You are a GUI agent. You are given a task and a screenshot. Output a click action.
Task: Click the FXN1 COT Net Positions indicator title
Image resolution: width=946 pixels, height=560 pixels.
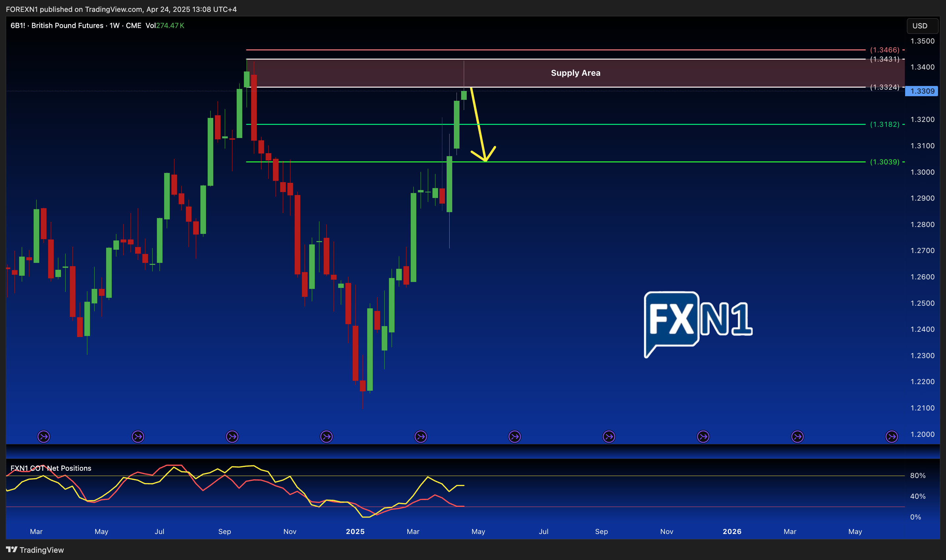(x=51, y=468)
